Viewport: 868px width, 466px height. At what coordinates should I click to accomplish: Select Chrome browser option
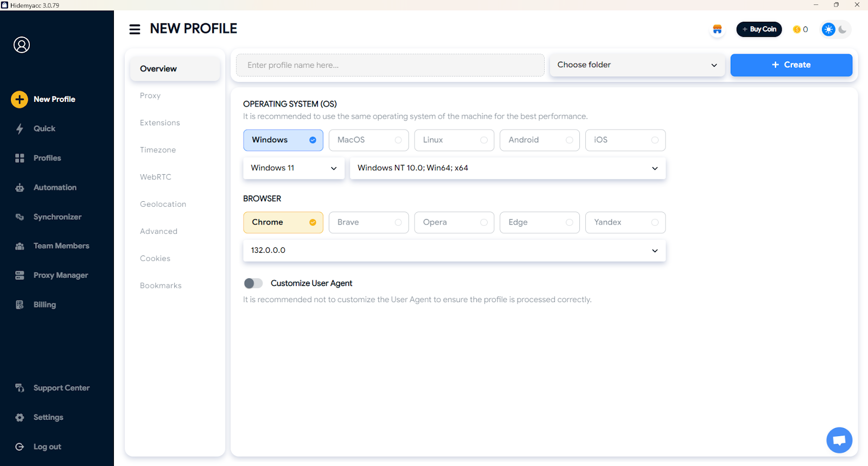(x=283, y=222)
